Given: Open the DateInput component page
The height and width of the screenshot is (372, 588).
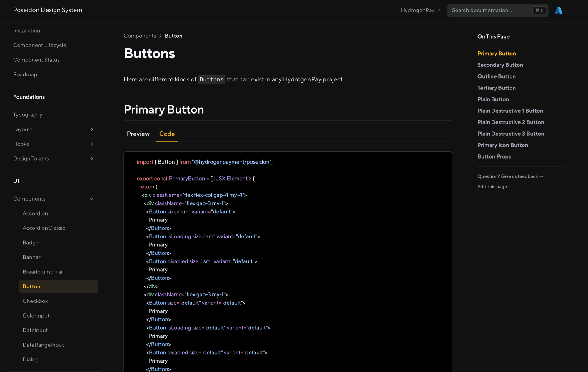Looking at the screenshot, I should coord(35,330).
